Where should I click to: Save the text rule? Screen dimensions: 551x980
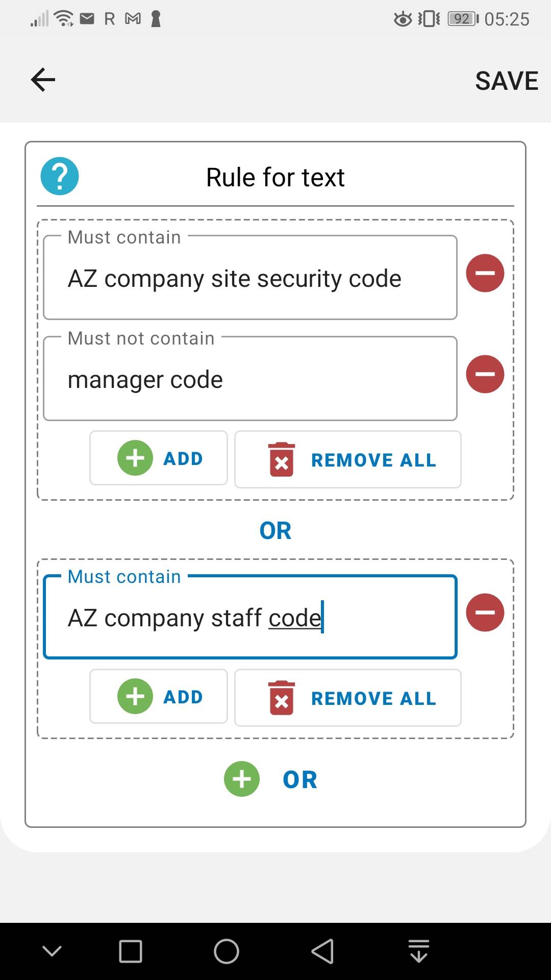pyautogui.click(x=507, y=81)
